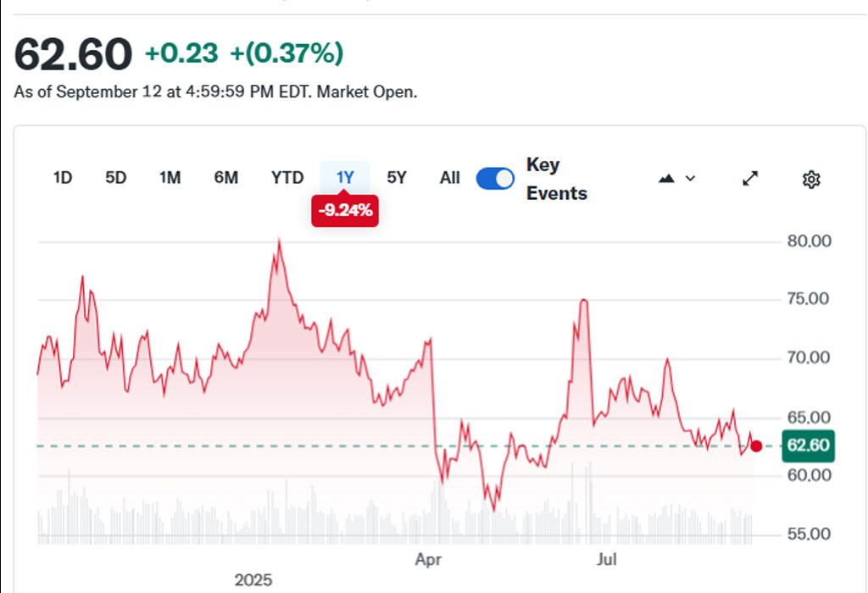This screenshot has height=593, width=868.
Task: Show the All time range
Action: tap(450, 178)
